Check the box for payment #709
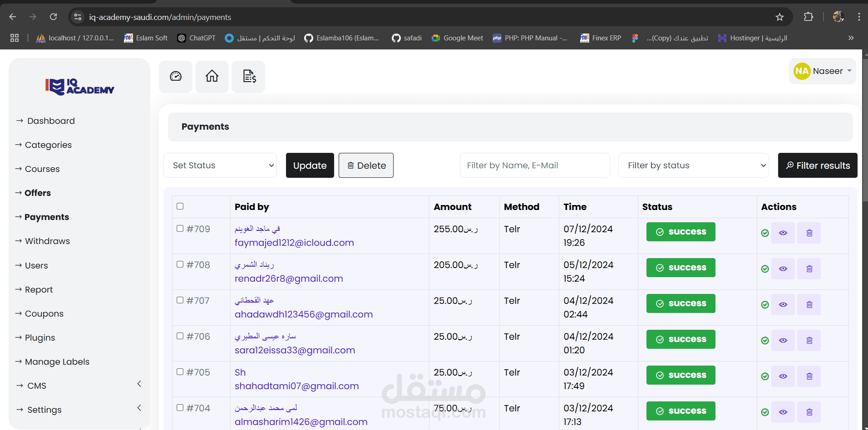Screen dimensions: 868x430 pyautogui.click(x=180, y=229)
